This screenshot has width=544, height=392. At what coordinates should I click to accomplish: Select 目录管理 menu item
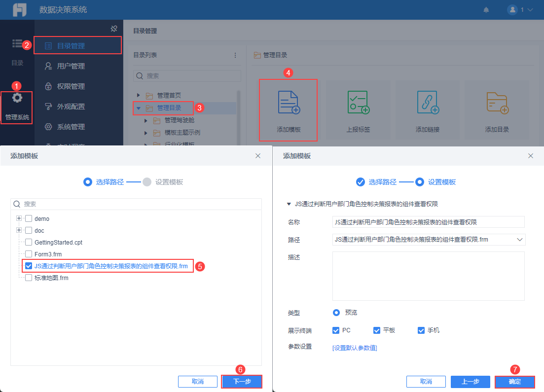click(78, 45)
